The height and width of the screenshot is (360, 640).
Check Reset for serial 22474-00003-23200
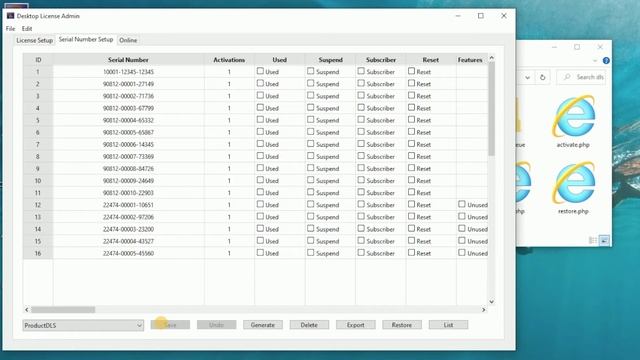[411, 229]
